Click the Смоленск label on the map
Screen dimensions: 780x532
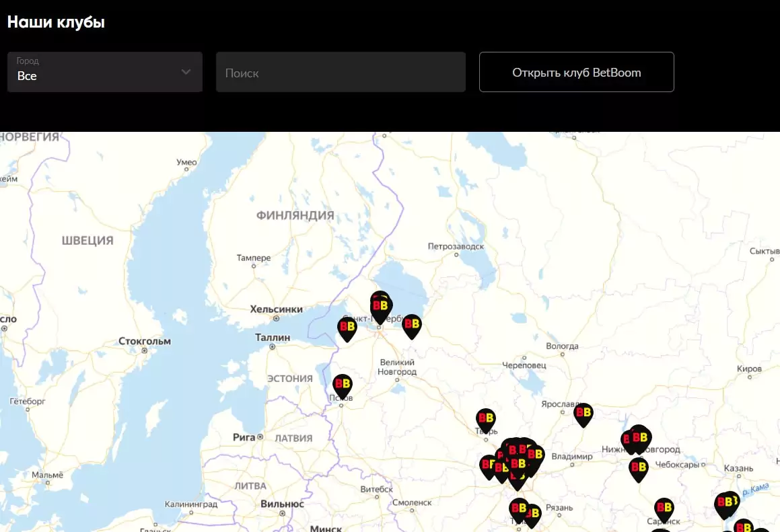(412, 502)
